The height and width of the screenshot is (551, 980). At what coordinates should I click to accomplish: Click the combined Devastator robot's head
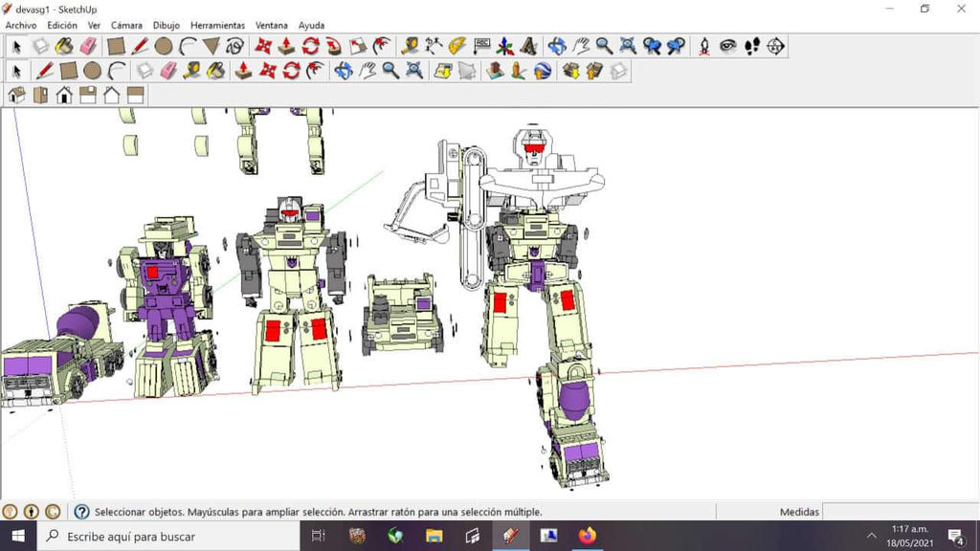pyautogui.click(x=533, y=146)
